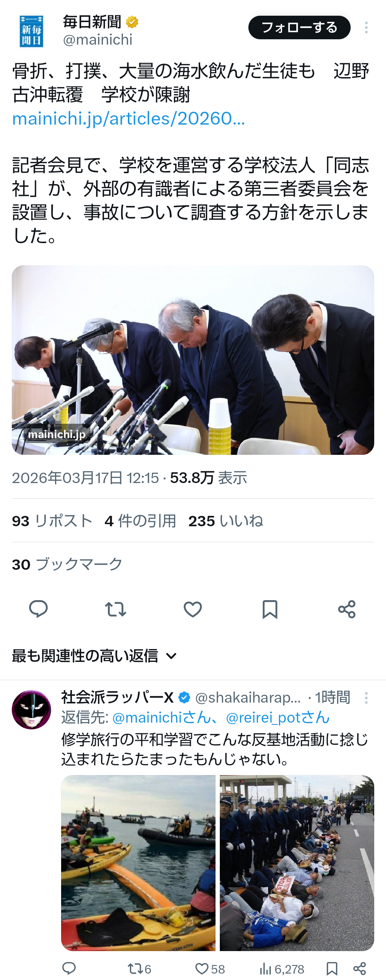Expand the 最も関連性の高い返信 sort dropdown

pyautogui.click(x=95, y=656)
